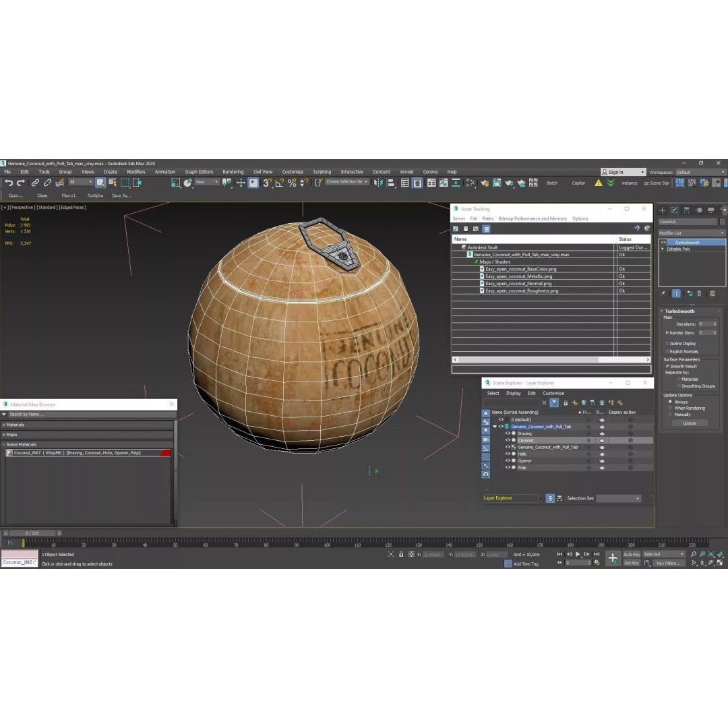The image size is (728, 728).
Task: Click the Auto Key button
Action: (632, 554)
